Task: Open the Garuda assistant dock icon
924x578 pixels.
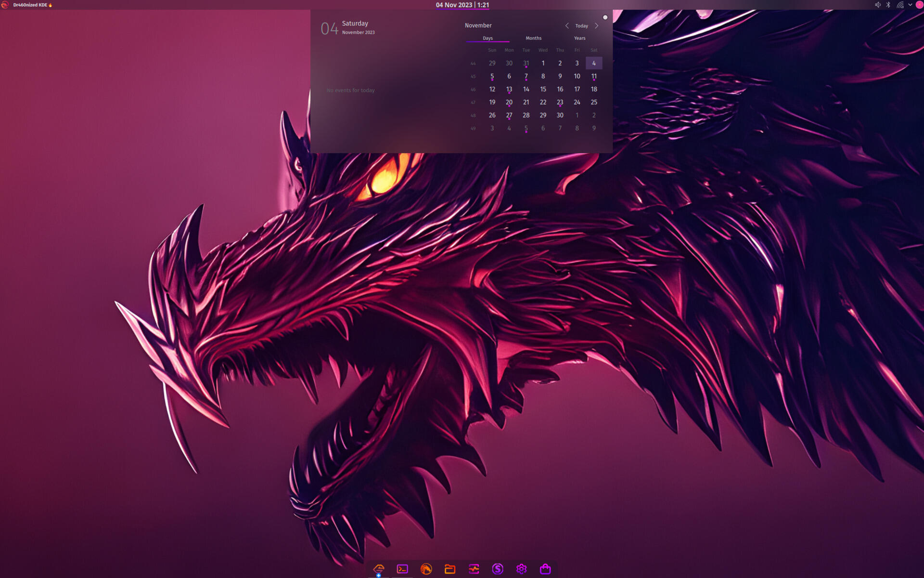Action: 379,569
